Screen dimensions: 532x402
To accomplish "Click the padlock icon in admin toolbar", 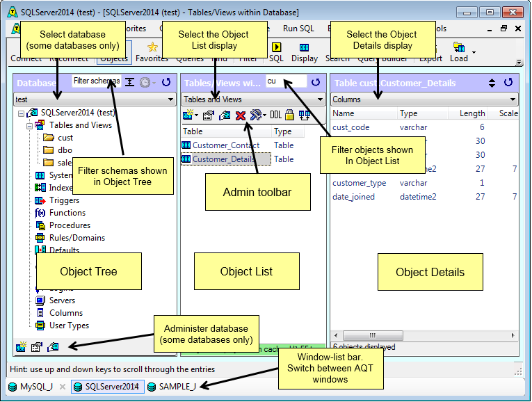I will tap(289, 115).
